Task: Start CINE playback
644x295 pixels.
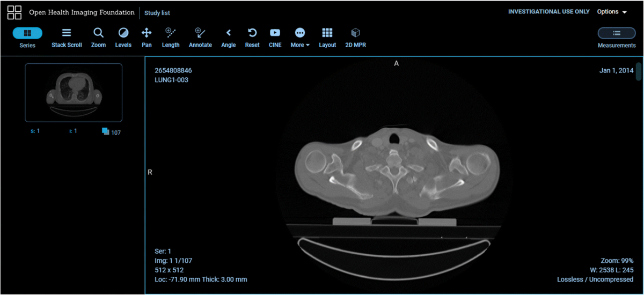Action: 275,38
